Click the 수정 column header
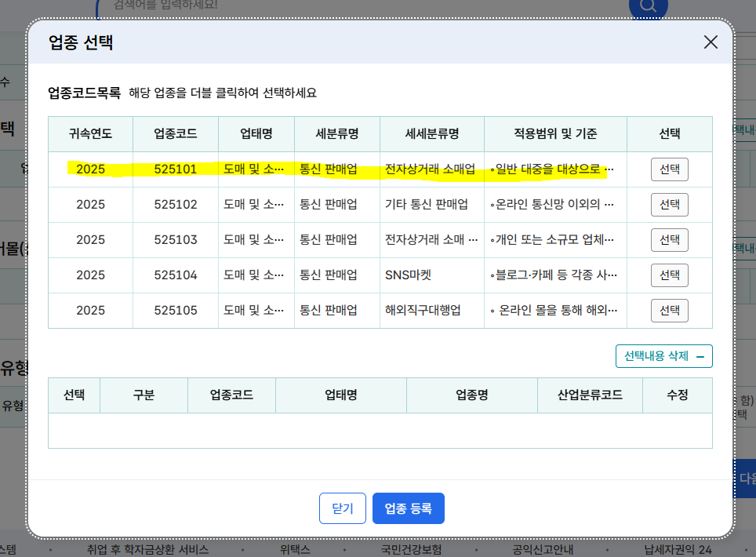Viewport: 756px width, 557px height. [x=678, y=395]
